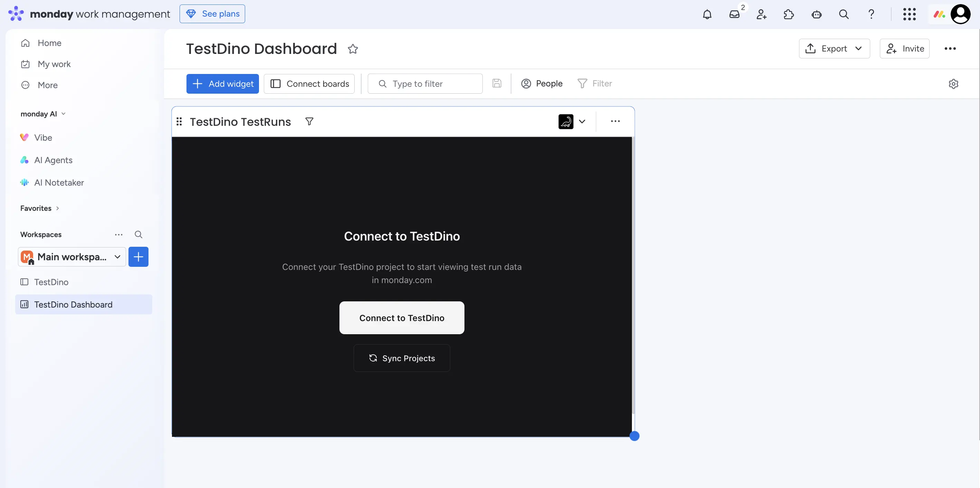Open the Export dropdown

tap(834, 48)
